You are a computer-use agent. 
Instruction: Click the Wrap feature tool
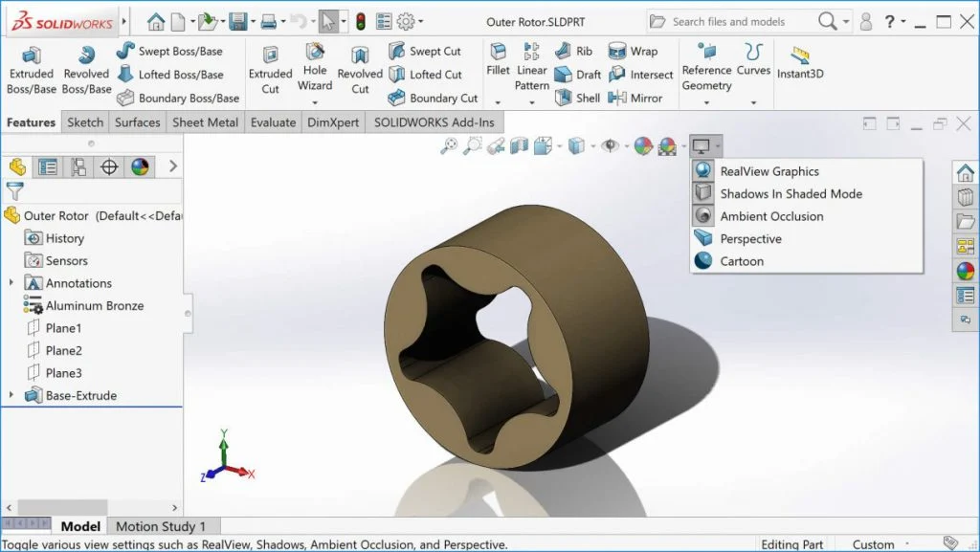[633, 52]
